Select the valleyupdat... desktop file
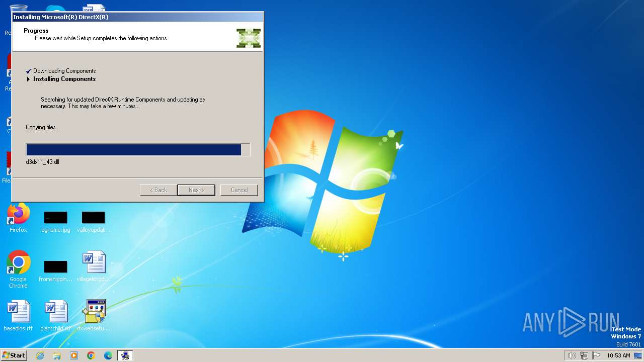644x362 pixels. click(93, 222)
